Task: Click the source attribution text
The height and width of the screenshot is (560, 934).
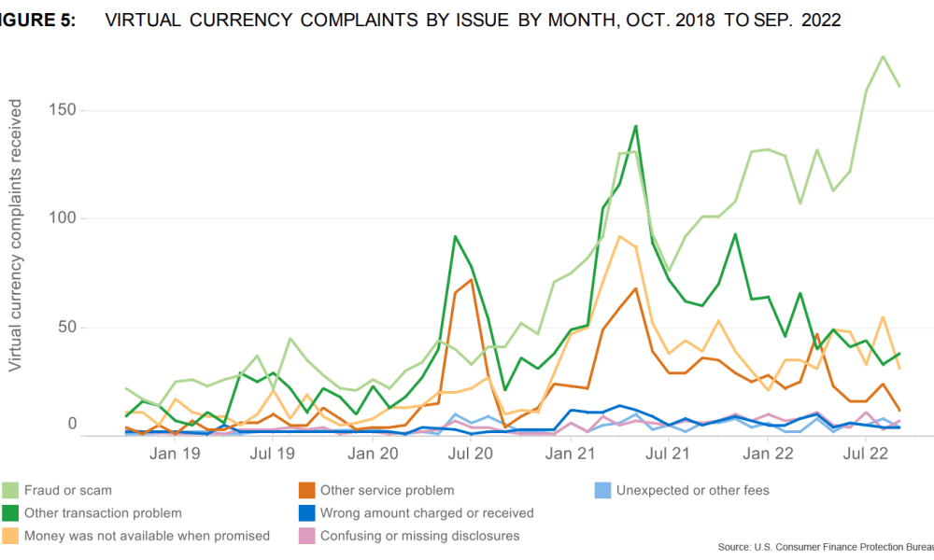Action: coord(826,547)
